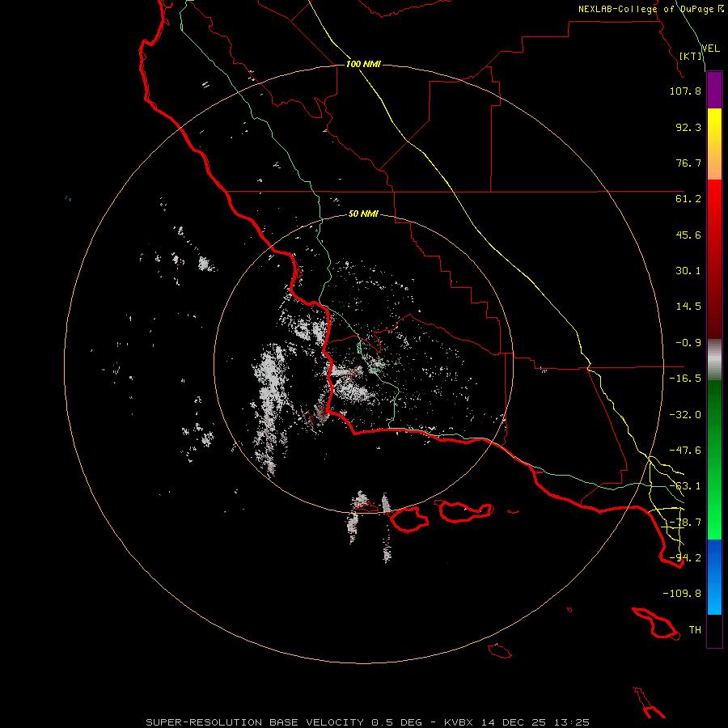728x728 pixels.
Task: Click the 50 NMI range ring label
Action: (x=363, y=214)
